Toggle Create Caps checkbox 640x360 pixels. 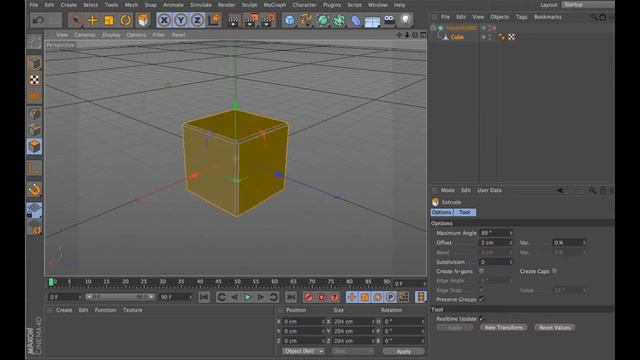click(x=555, y=271)
